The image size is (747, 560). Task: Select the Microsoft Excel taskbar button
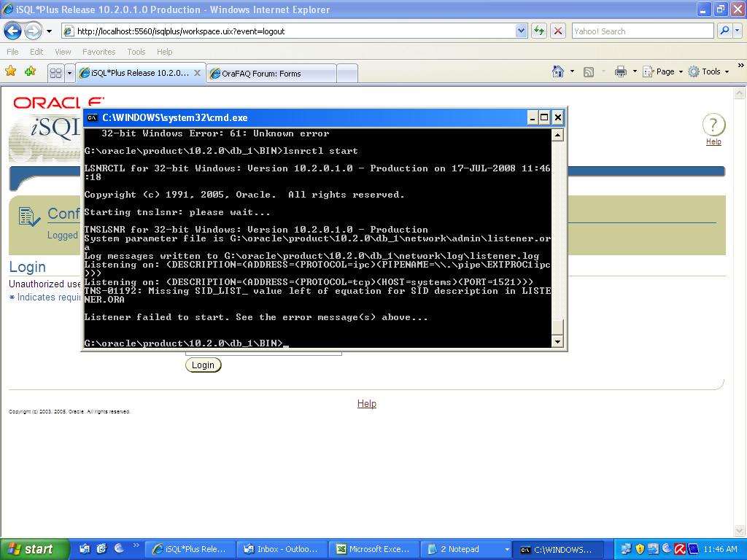point(374,550)
